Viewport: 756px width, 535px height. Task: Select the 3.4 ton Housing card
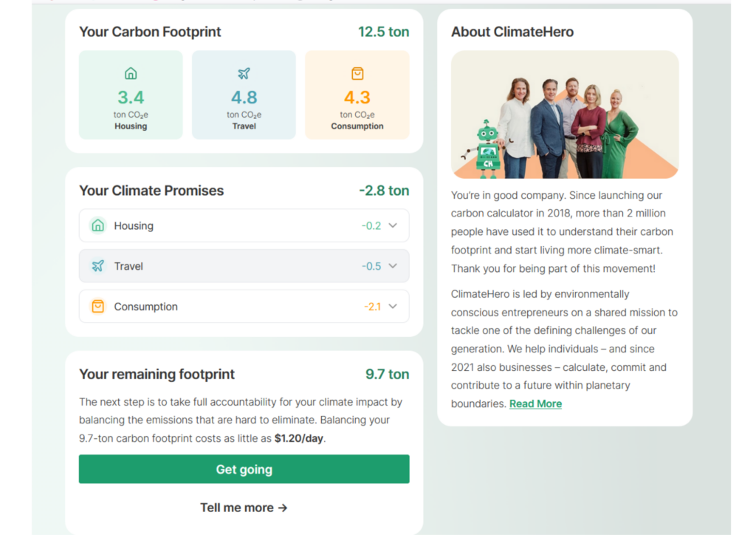click(x=131, y=95)
